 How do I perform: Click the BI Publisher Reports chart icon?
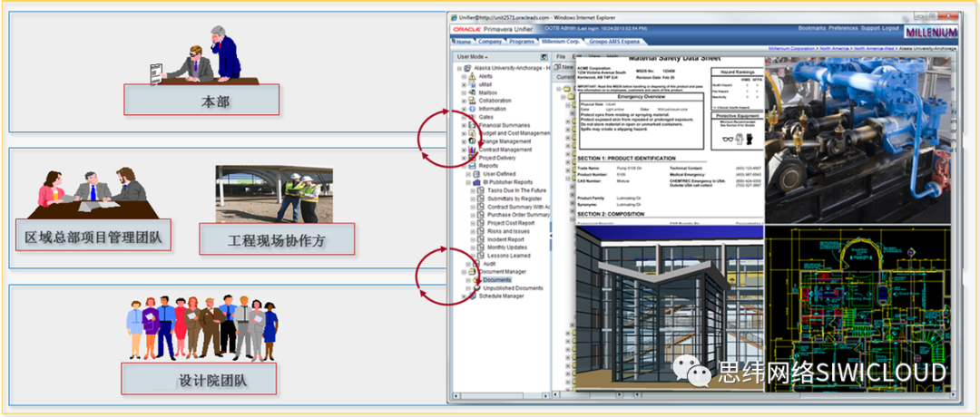476,182
